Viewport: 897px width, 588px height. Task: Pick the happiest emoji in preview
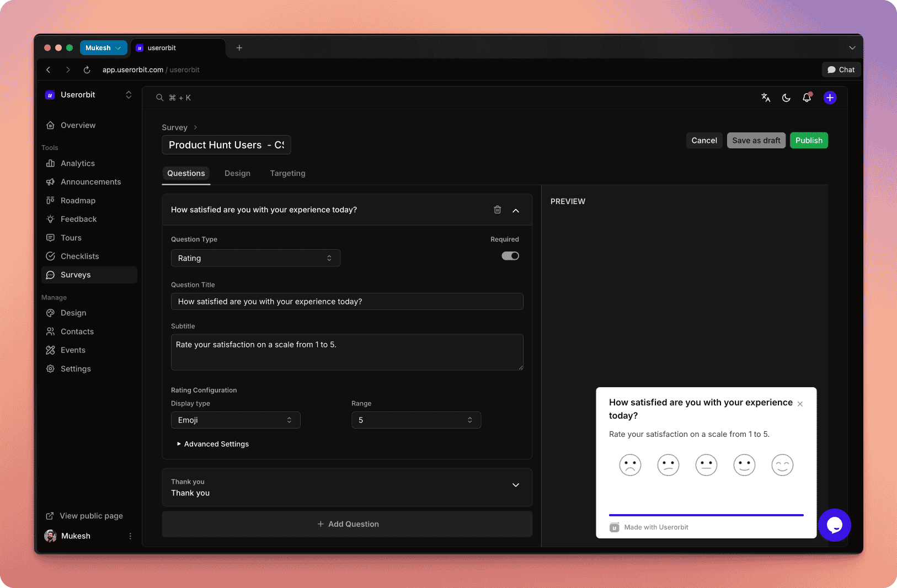pyautogui.click(x=782, y=465)
